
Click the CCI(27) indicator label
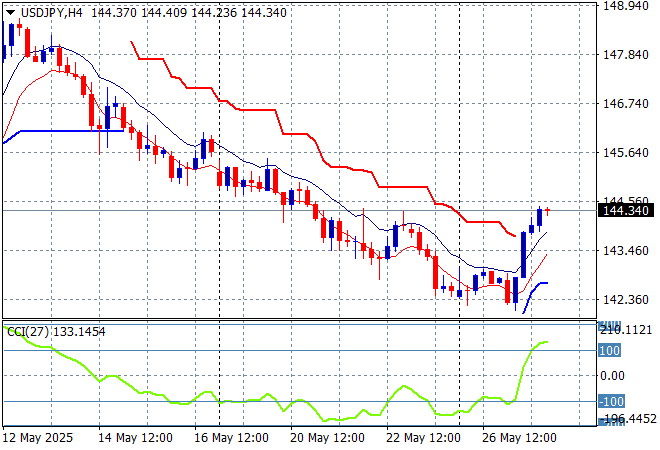point(27,331)
